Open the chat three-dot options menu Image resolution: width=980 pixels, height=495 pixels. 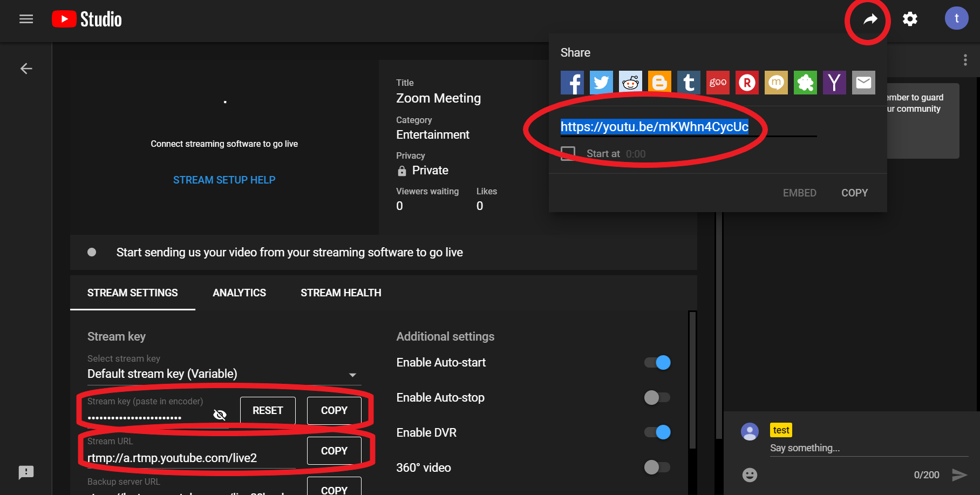point(965,60)
